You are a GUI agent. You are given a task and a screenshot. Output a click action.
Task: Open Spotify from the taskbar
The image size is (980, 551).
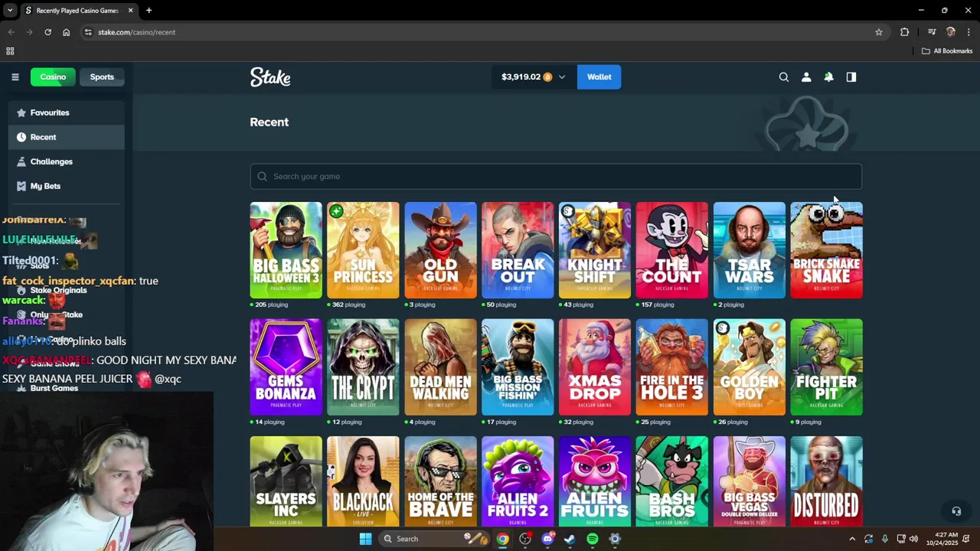[x=593, y=539]
